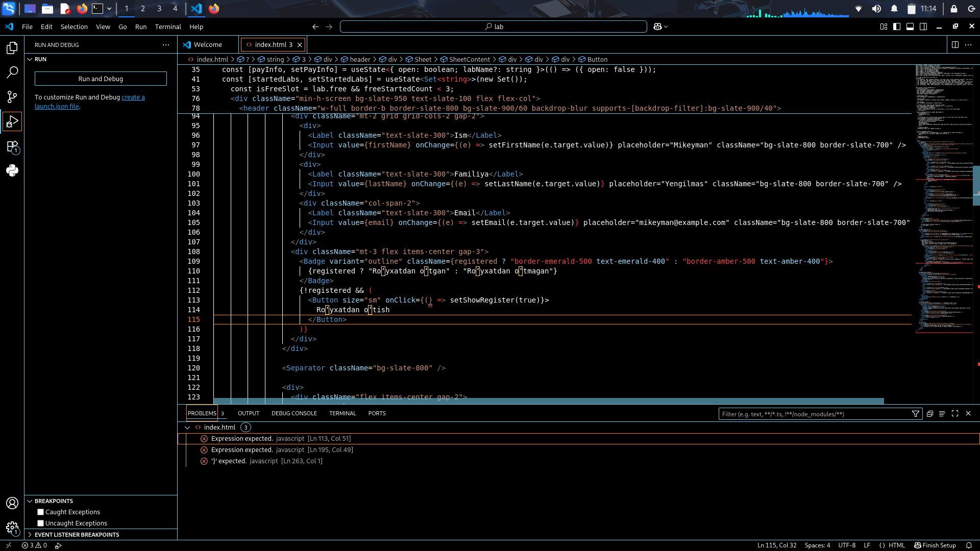This screenshot has height=551, width=980.
Task: Open Firefox from the OS taskbar
Action: coord(82,9)
